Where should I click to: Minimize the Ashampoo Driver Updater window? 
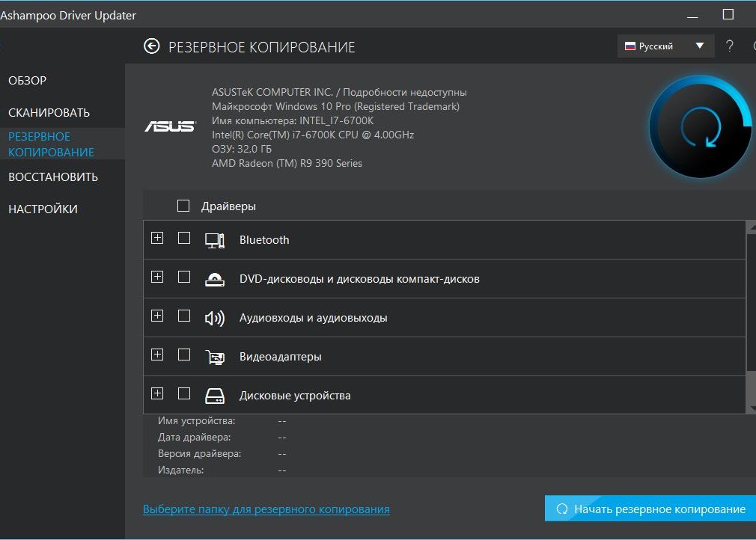[693, 17]
